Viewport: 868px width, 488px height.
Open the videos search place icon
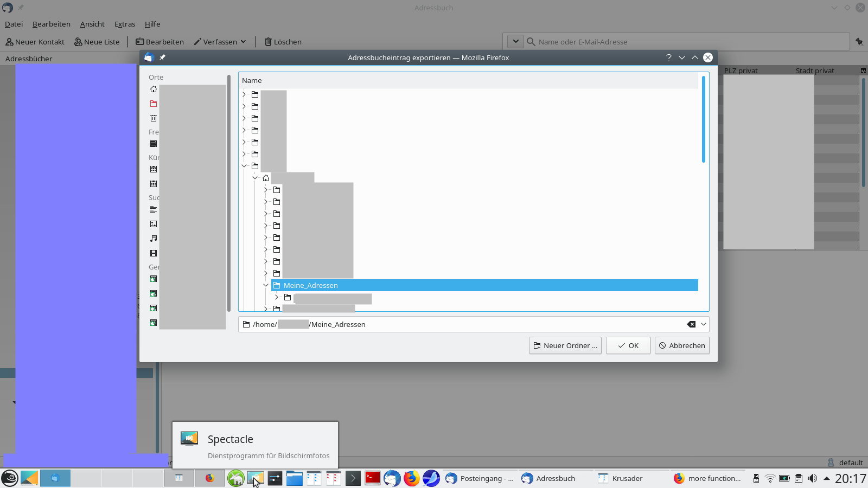tap(154, 253)
